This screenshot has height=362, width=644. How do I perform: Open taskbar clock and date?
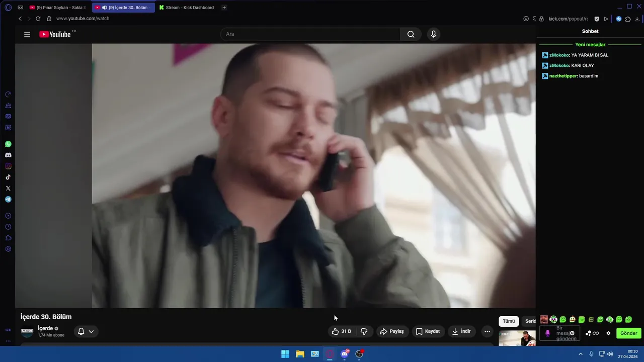pyautogui.click(x=628, y=354)
